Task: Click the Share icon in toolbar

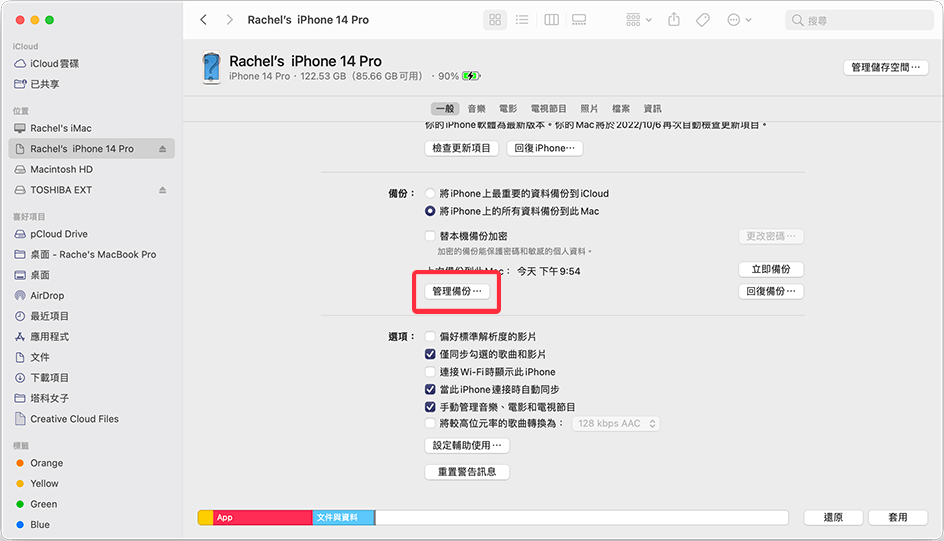Action: [674, 20]
